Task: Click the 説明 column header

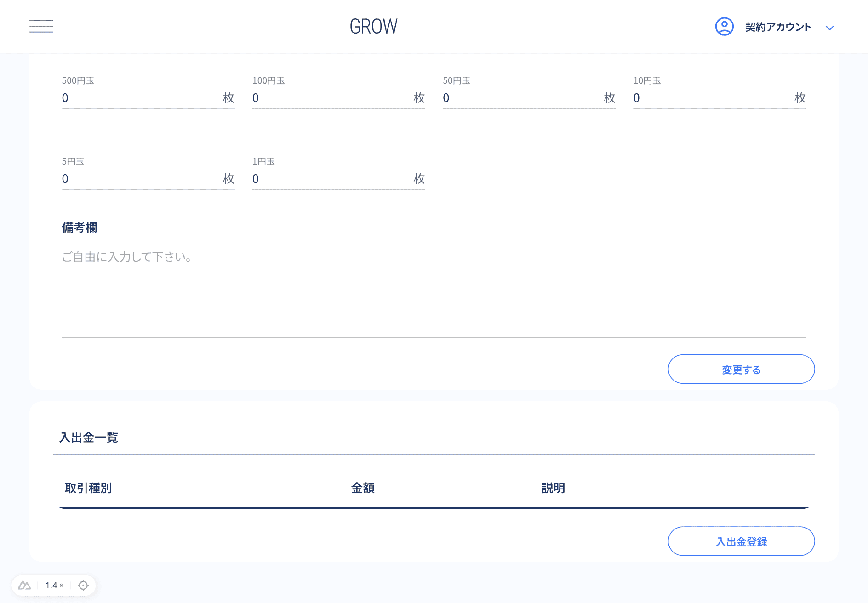Action: tap(553, 488)
